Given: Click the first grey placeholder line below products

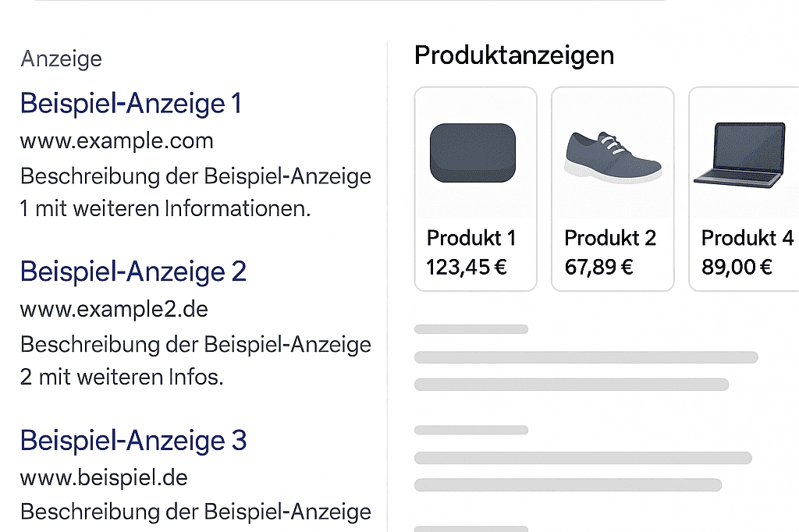Looking at the screenshot, I should (471, 329).
